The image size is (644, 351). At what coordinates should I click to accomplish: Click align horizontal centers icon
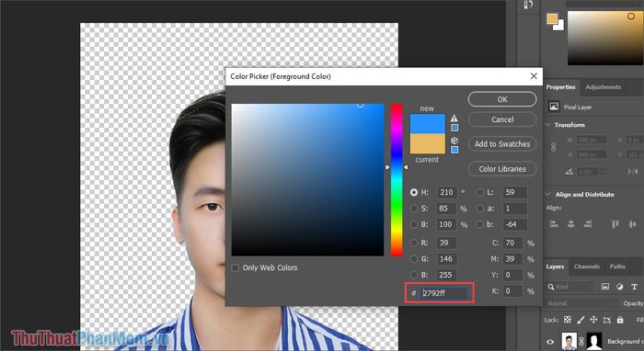click(x=571, y=224)
